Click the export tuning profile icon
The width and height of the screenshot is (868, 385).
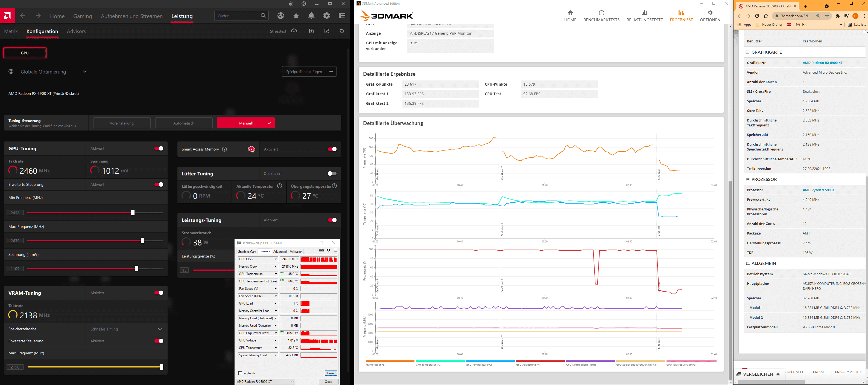click(x=327, y=31)
